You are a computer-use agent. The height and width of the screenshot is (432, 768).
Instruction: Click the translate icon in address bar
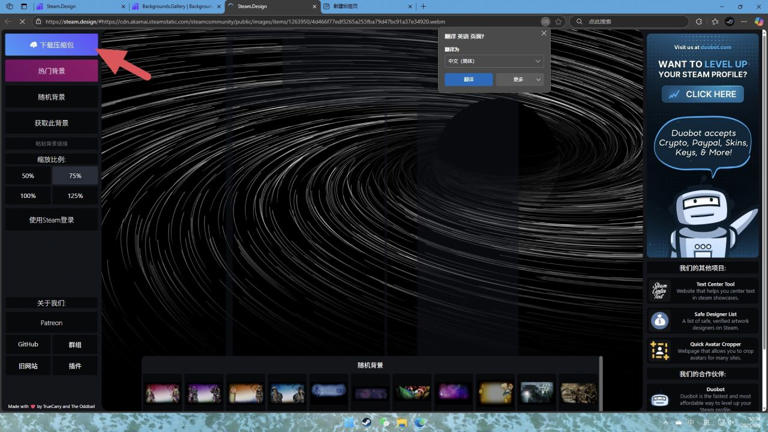[x=545, y=21]
